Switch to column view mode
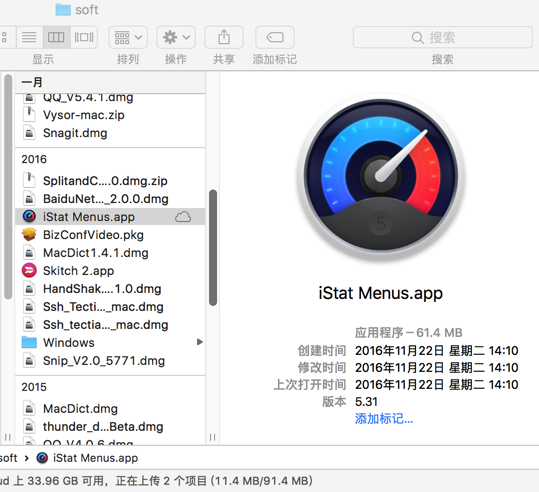539x492 pixels. 56,37
